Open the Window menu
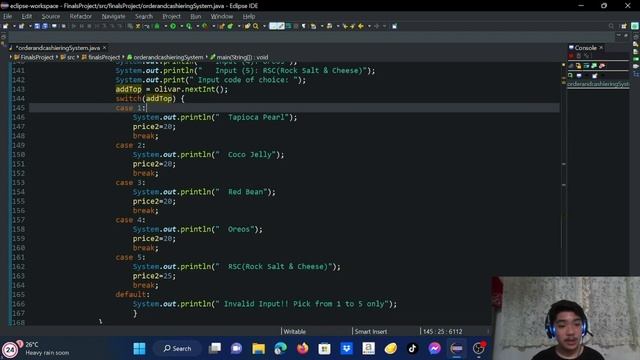Viewport: 640px width, 360px height. (222, 16)
